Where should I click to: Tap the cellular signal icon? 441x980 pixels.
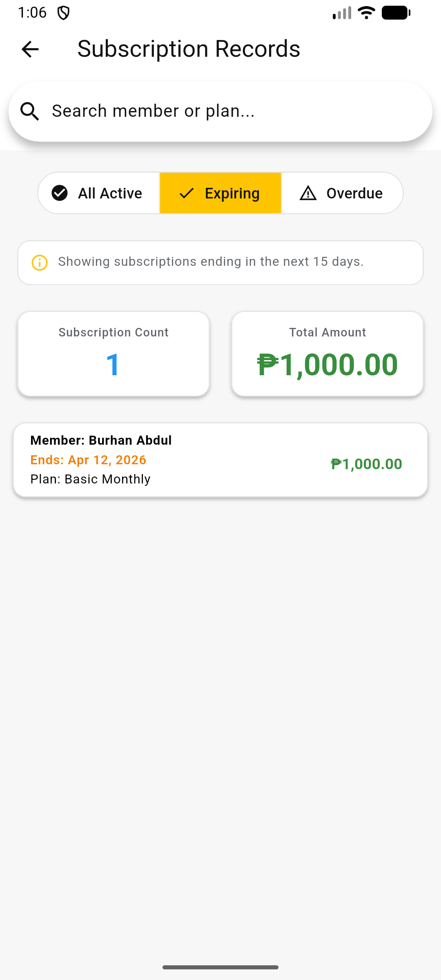click(x=342, y=13)
